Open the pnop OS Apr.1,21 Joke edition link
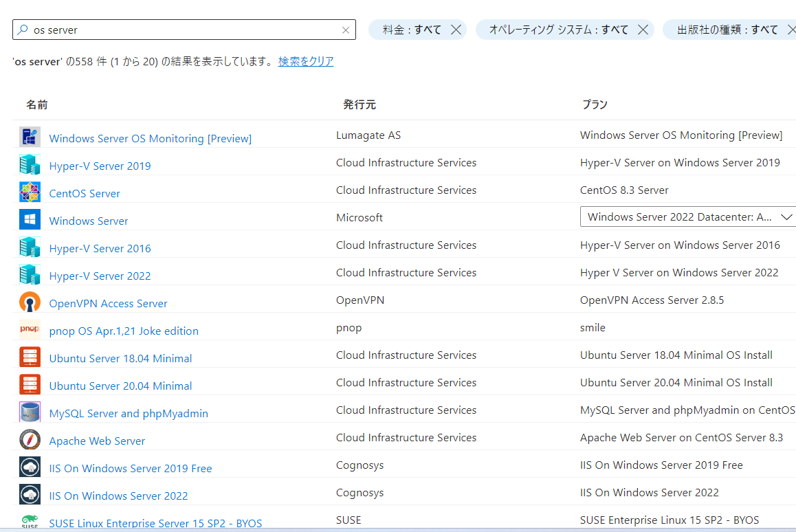Image resolution: width=796 pixels, height=532 pixels. (124, 331)
